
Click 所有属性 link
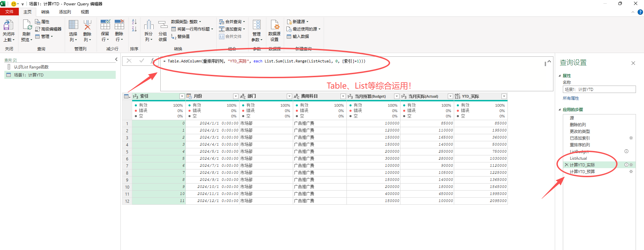(571, 98)
